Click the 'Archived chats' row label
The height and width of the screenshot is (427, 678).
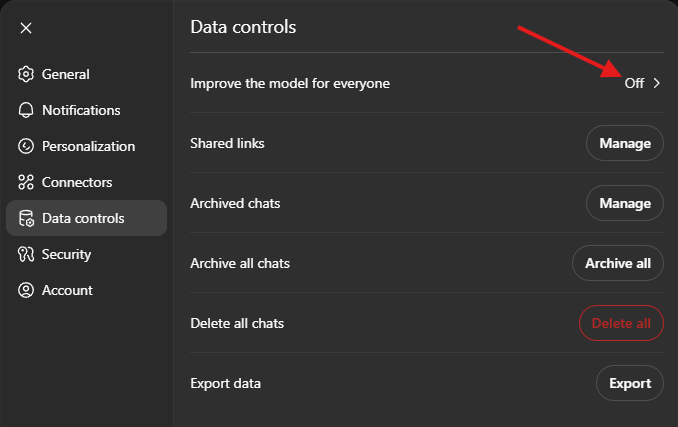pos(235,203)
